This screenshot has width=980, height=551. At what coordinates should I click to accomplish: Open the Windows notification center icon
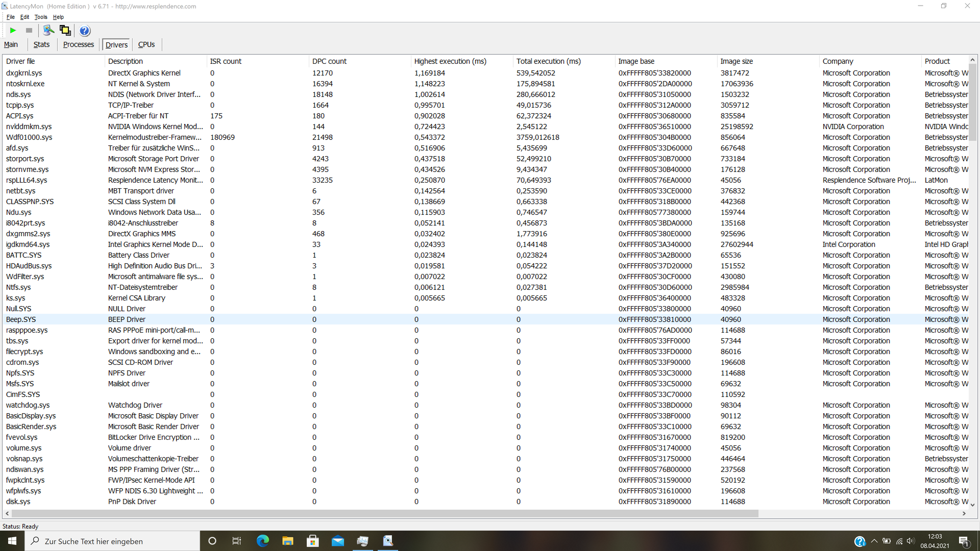pyautogui.click(x=964, y=541)
